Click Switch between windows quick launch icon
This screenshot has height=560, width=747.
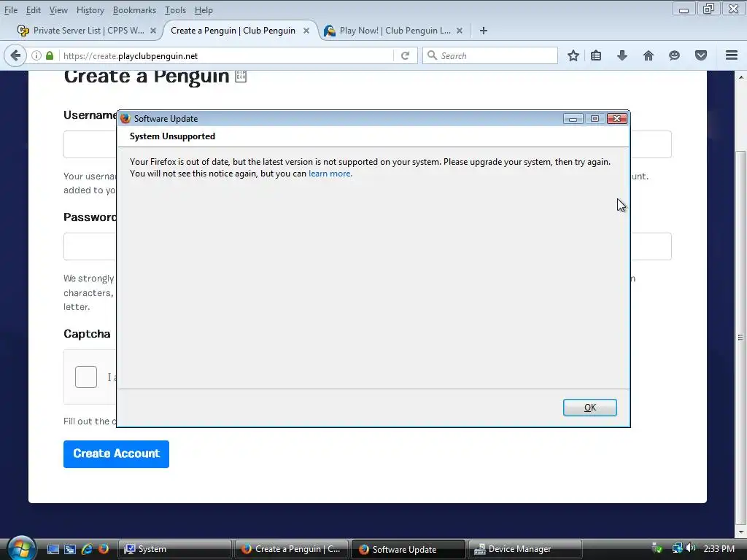(x=70, y=549)
